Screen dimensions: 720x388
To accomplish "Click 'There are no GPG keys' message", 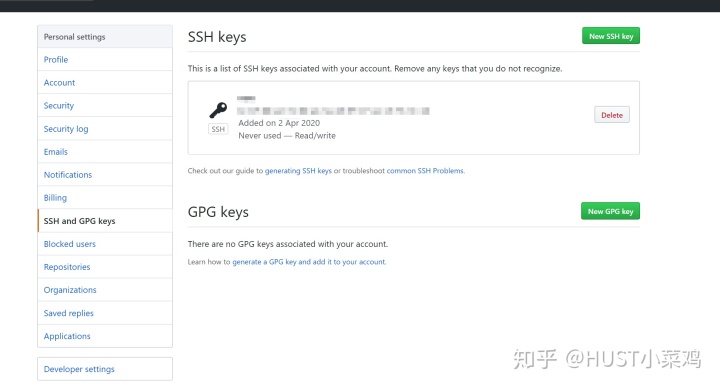I will pyautogui.click(x=288, y=244).
